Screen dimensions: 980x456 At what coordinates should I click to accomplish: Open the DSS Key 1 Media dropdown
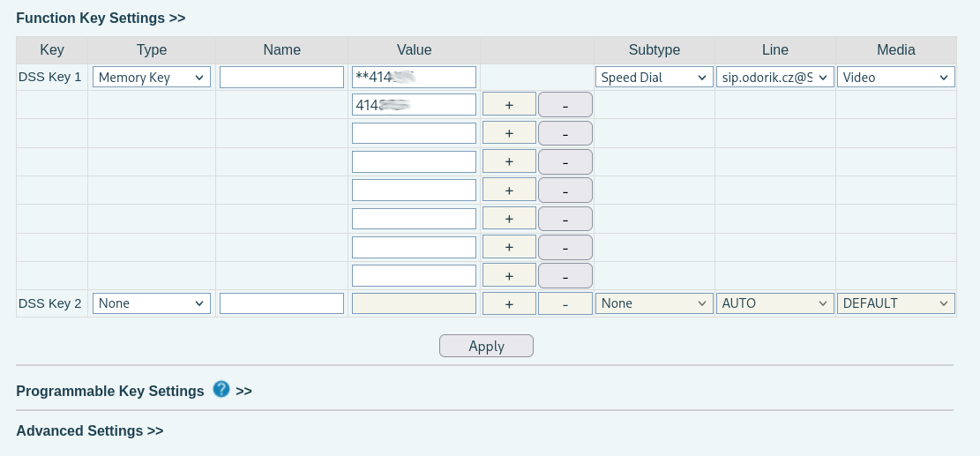(895, 78)
